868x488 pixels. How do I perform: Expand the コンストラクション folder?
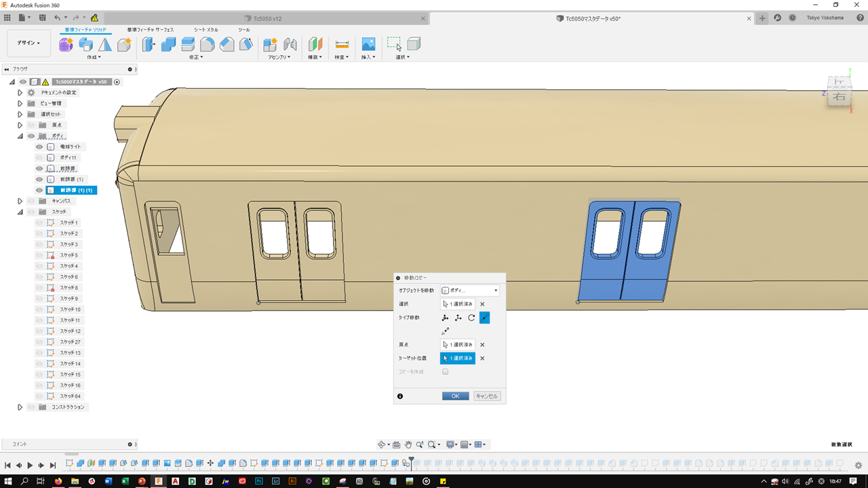[20, 407]
